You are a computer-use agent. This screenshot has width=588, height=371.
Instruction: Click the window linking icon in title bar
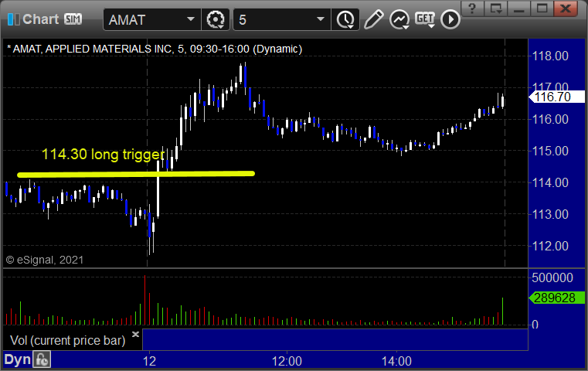tap(496, 9)
